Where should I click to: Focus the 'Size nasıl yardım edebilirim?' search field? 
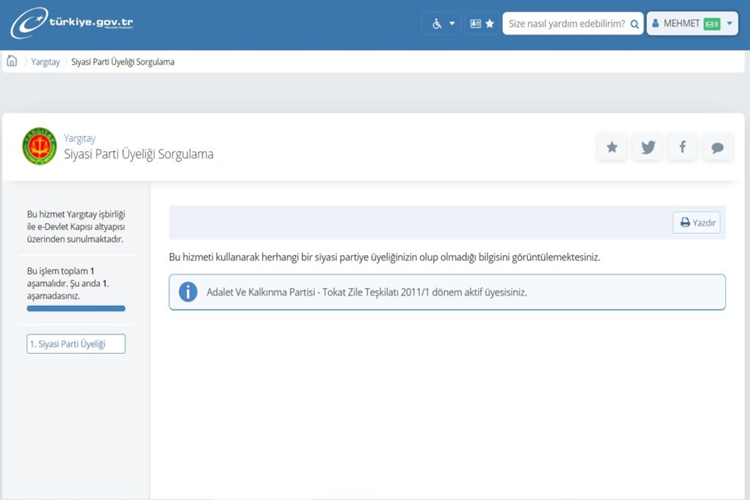tap(566, 23)
